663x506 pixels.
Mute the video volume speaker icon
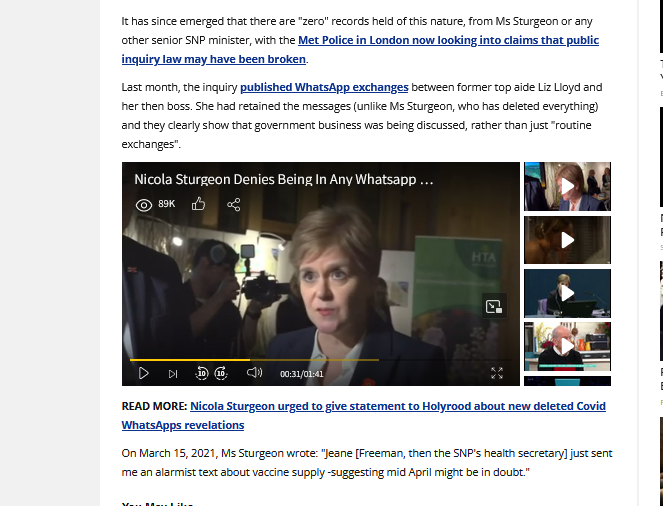(x=255, y=372)
